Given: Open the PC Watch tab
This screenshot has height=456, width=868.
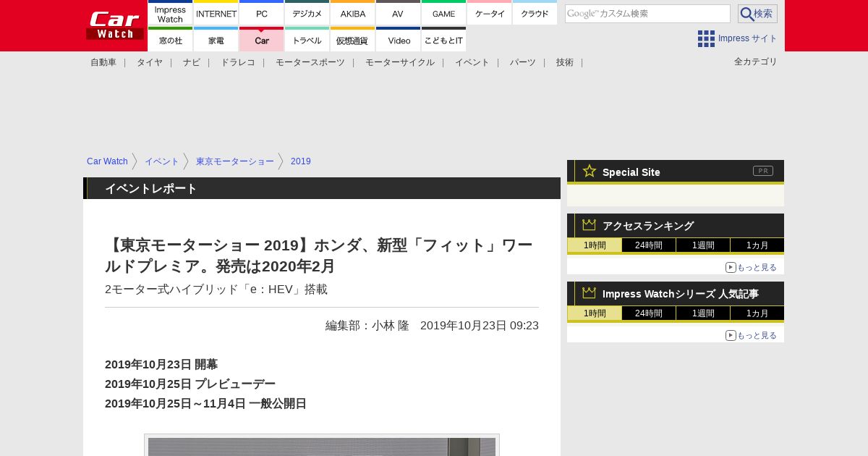Looking at the screenshot, I should click(x=261, y=12).
